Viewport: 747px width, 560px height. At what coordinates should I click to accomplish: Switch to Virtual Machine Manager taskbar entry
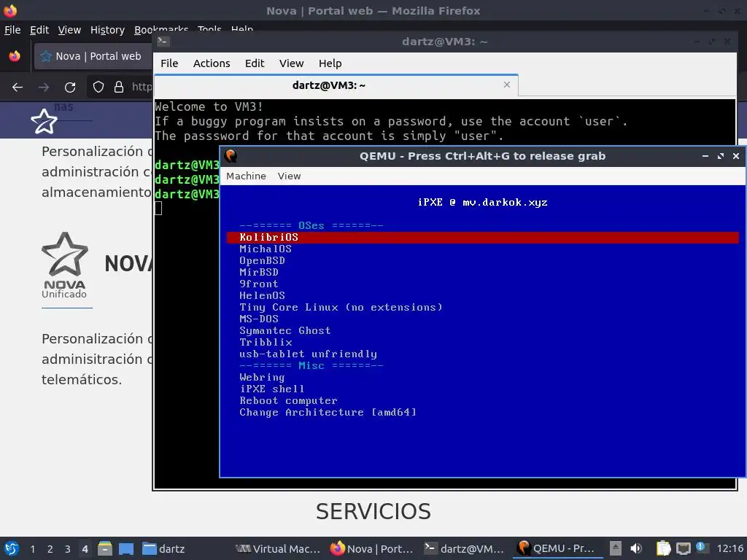[278, 548]
